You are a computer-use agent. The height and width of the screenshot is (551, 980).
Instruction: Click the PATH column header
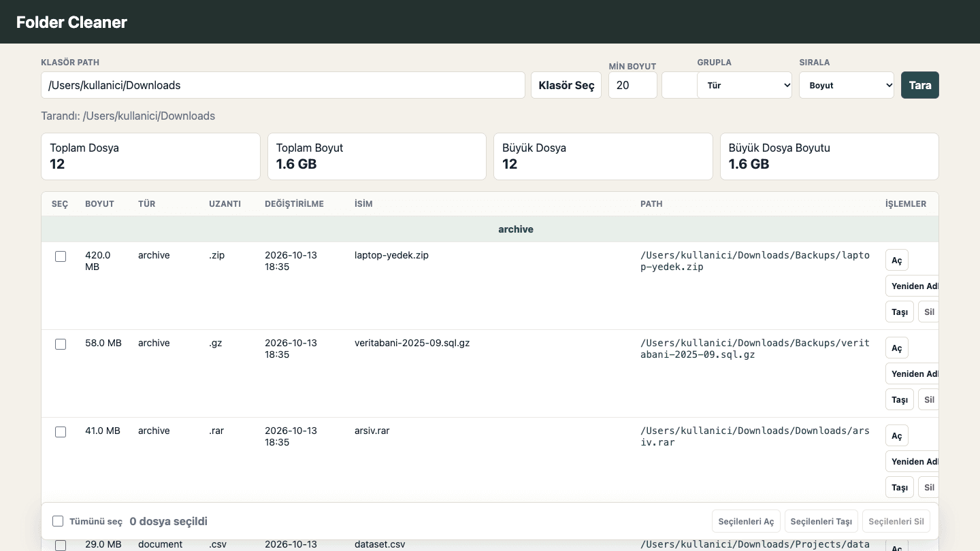pos(651,204)
